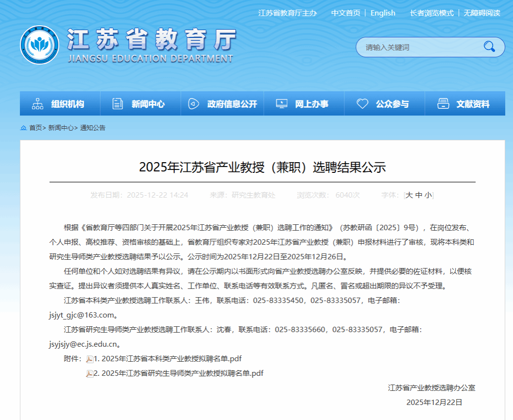The width and height of the screenshot is (513, 420).
Task: Enable 长者浏览模式 elder browsing mode
Action: tap(431, 13)
